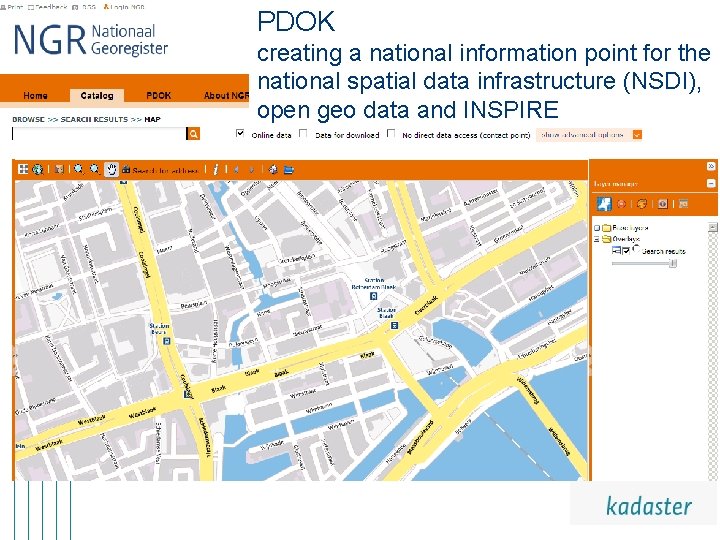Click the NGR Nationaal Georegister logo
The height and width of the screenshot is (540, 720).
(x=90, y=40)
